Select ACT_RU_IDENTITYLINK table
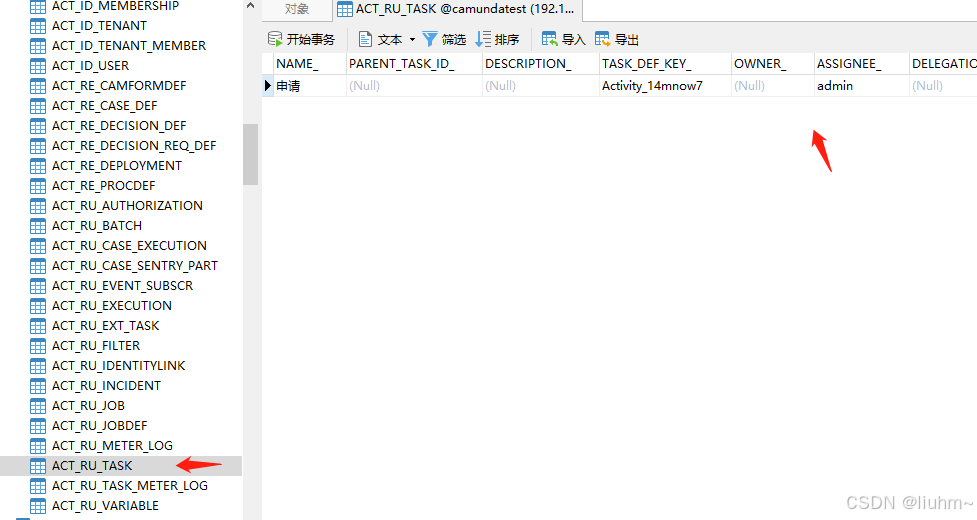Screen dimensions: 977x520 [x=118, y=366]
